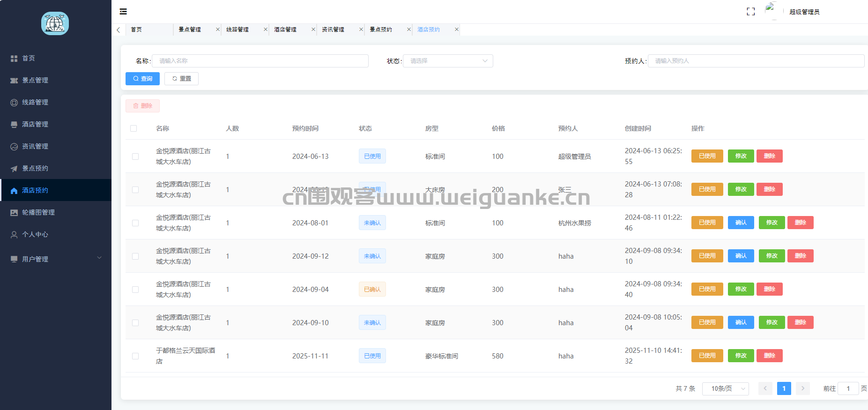Go to 个人中心 in sidebar
Screen dimensions: 868x410
[35, 234]
